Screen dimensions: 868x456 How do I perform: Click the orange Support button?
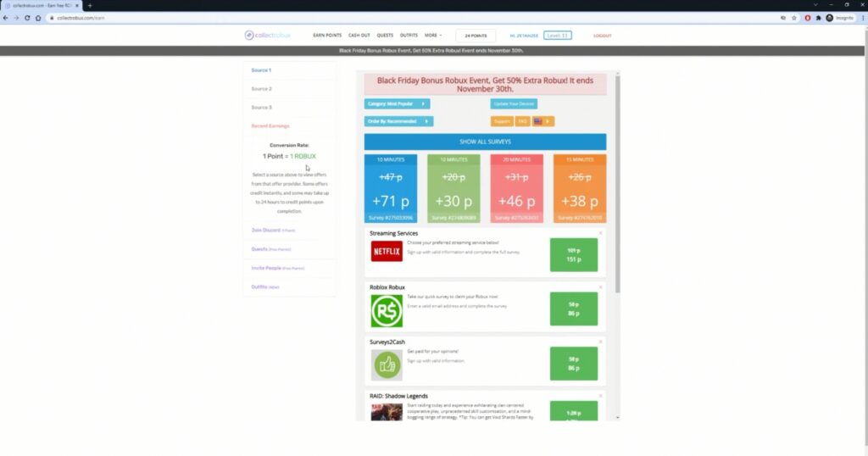tap(502, 121)
